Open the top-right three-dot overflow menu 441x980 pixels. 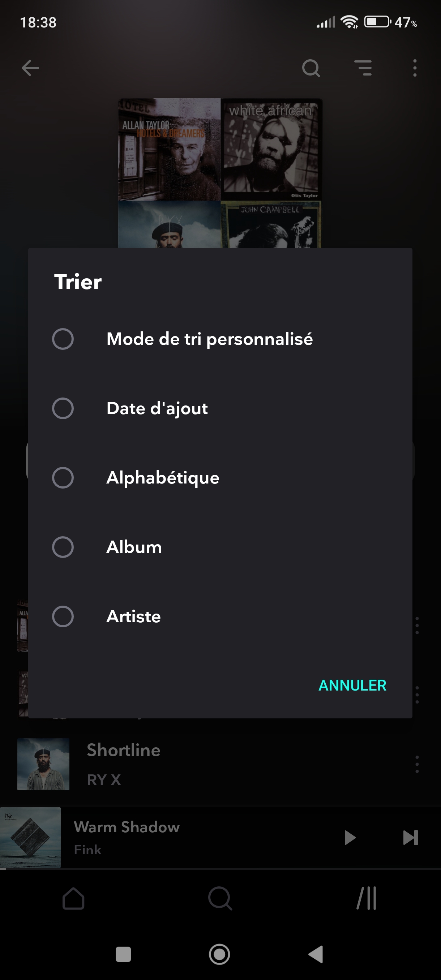tap(415, 68)
